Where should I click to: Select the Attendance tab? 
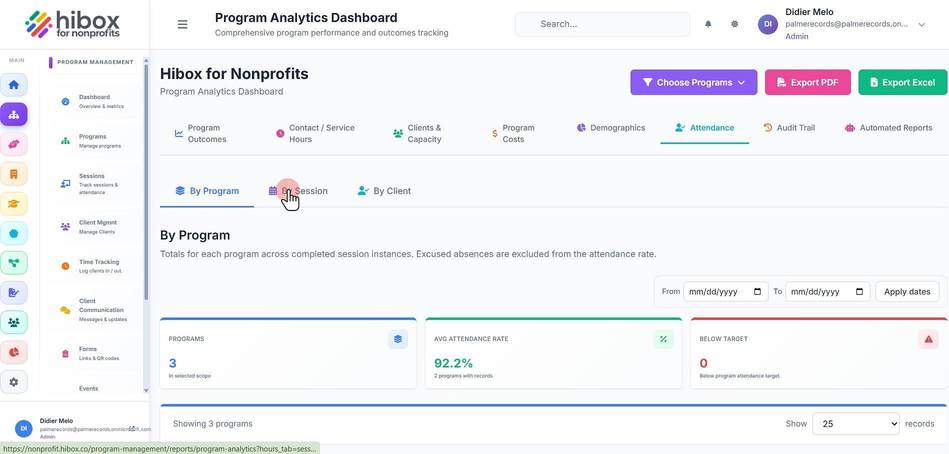(704, 128)
